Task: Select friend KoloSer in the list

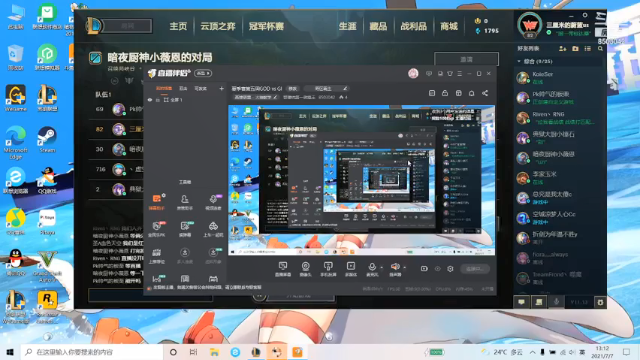Action: click(x=559, y=78)
